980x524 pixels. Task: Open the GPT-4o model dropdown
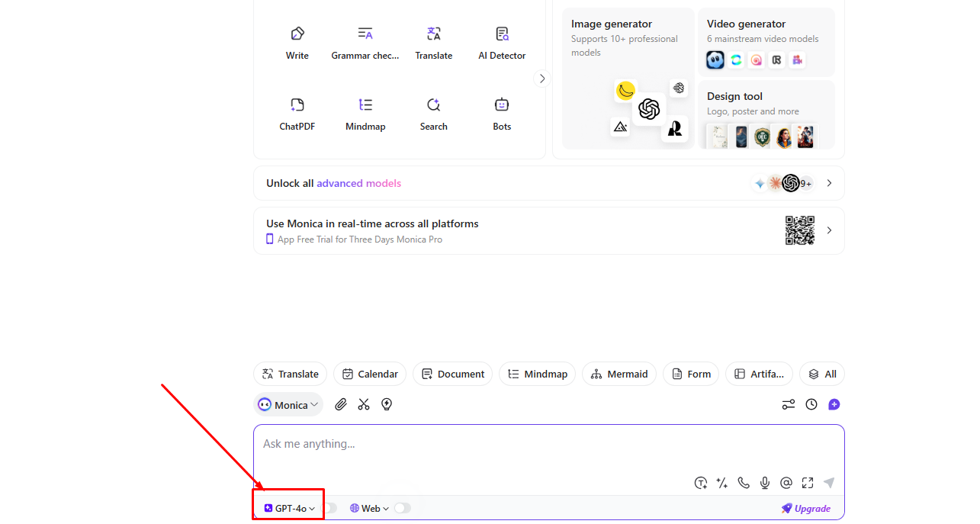(288, 507)
